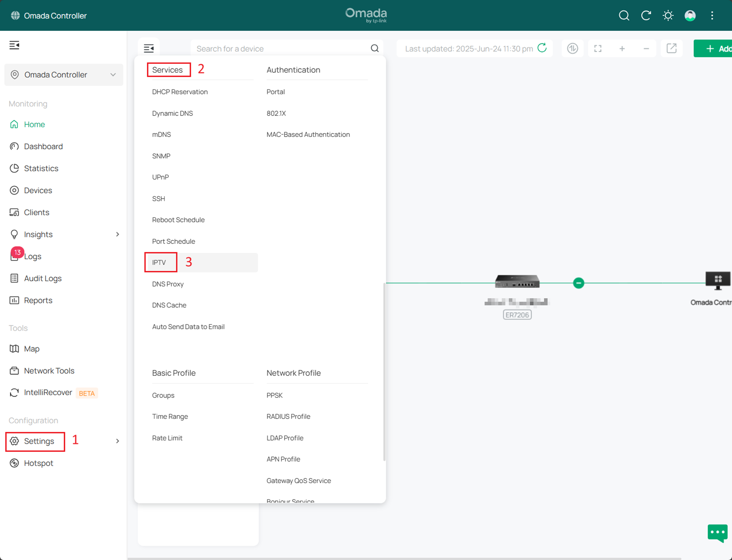Image resolution: width=732 pixels, height=560 pixels.
Task: Open DNS Proxy
Action: point(168,284)
